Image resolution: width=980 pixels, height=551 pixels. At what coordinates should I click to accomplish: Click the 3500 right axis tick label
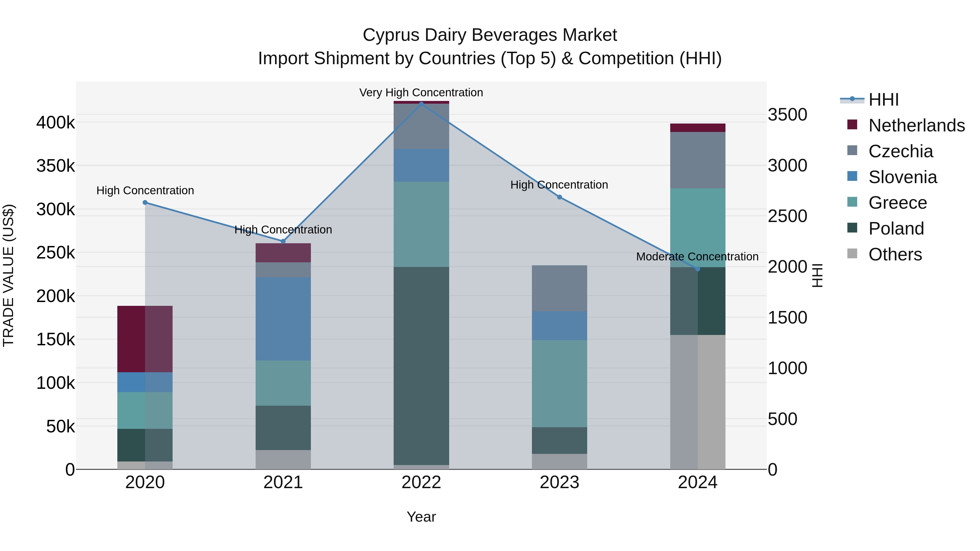pyautogui.click(x=787, y=115)
